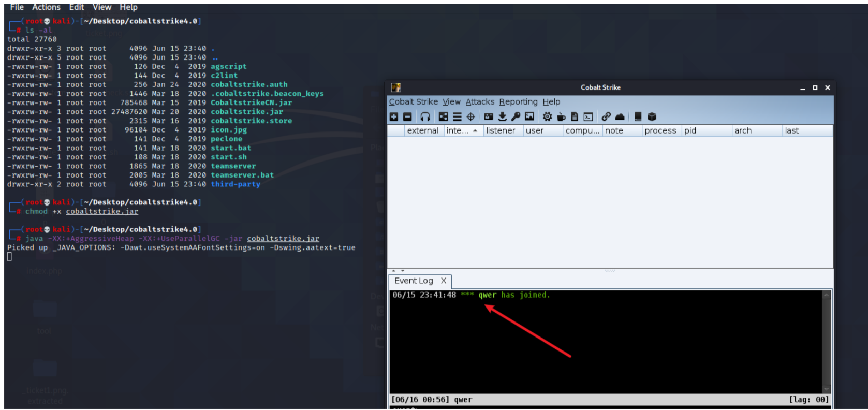Open Downloaded Files arrow icon
Viewport: 868px width, 410px height.
coord(502,117)
